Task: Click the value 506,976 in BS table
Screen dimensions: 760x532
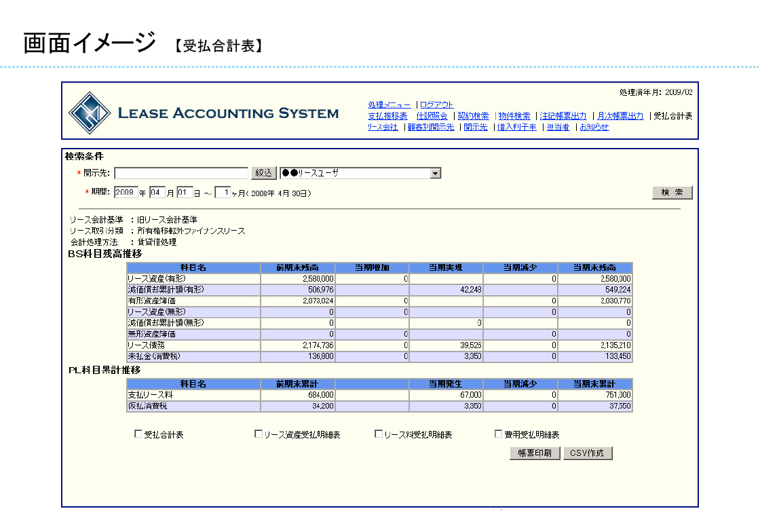Action: [321, 290]
